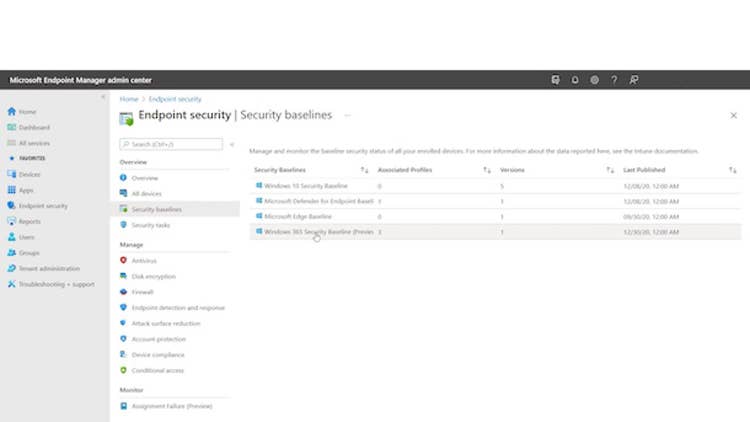Open Microsoft Edge Baseline entry

tap(298, 216)
